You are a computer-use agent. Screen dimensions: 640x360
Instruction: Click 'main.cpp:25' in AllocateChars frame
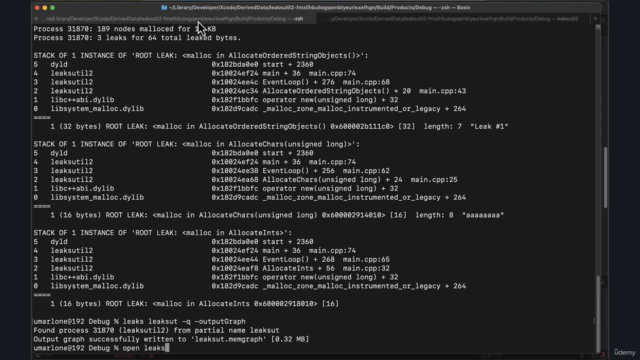point(434,180)
